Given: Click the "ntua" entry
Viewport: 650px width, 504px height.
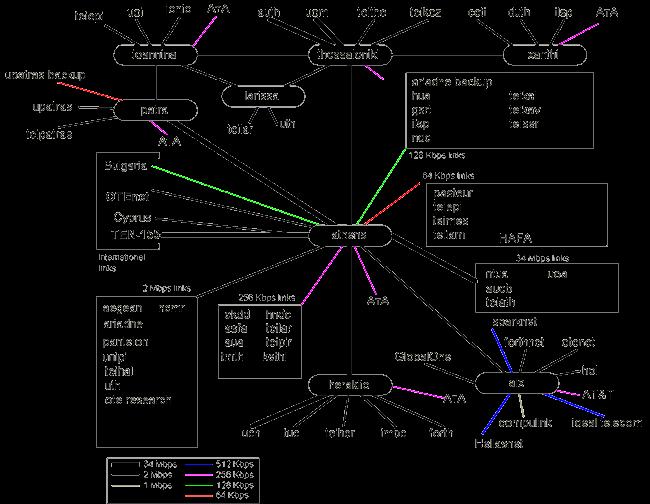Looking at the screenshot, I should (x=496, y=274).
